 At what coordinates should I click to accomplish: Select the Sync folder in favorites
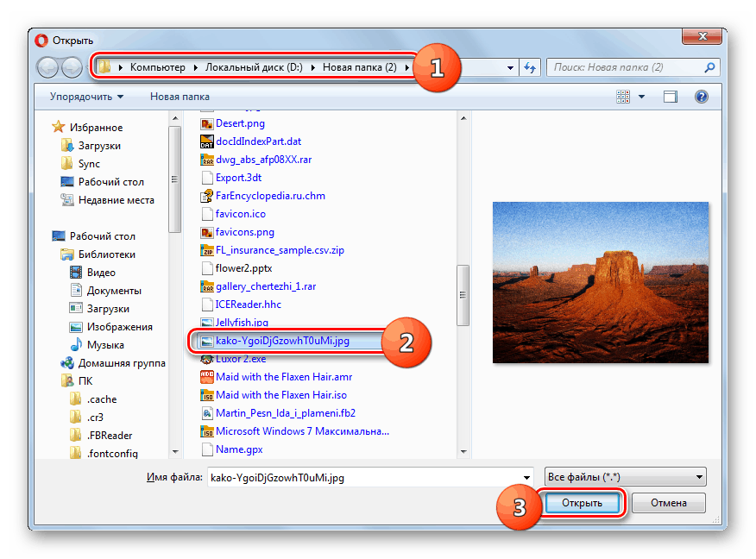[x=89, y=164]
